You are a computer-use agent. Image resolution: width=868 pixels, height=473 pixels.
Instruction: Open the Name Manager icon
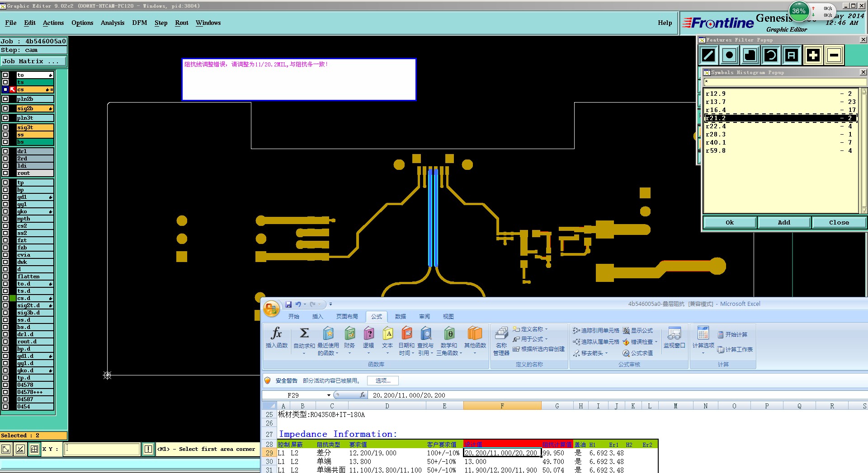(501, 333)
